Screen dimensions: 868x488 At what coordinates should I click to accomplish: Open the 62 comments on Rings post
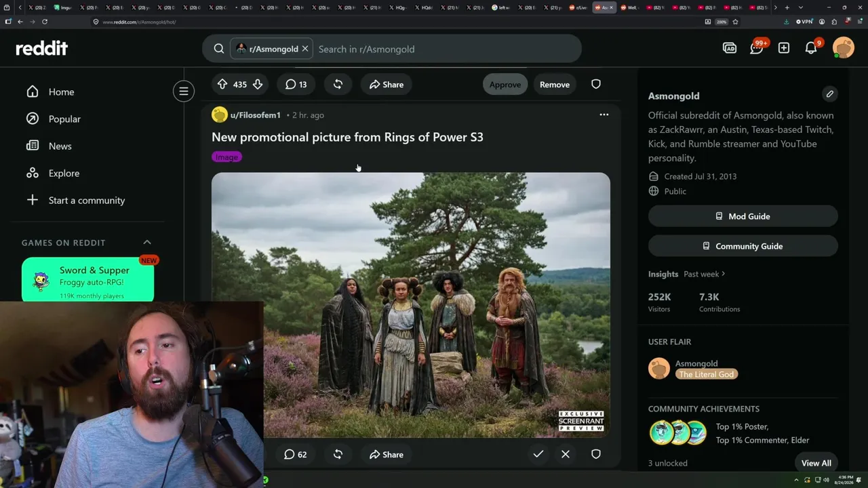296,454
